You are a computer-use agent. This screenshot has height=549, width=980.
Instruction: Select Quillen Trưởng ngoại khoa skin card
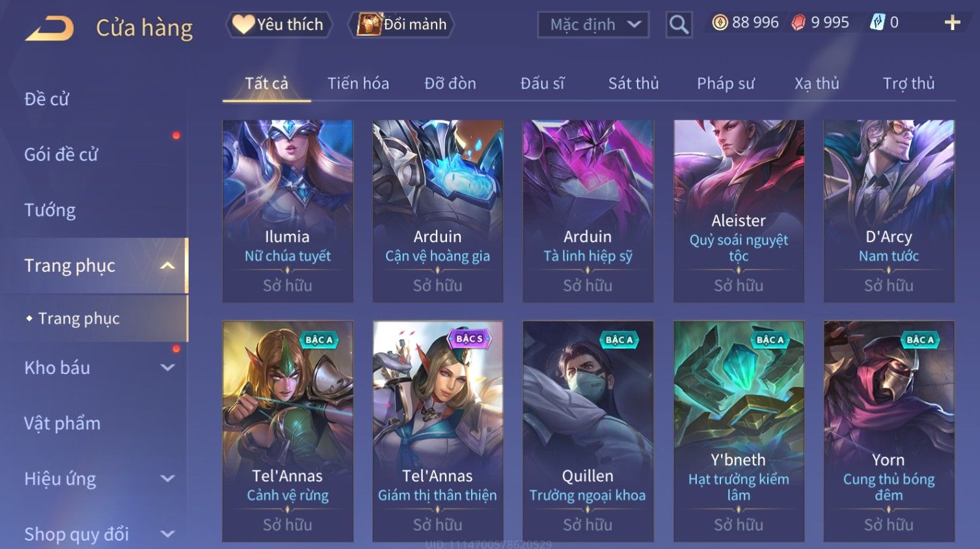[x=588, y=431]
